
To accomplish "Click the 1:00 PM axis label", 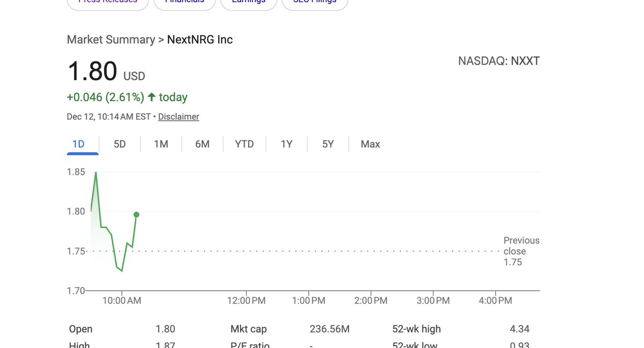I will click(x=309, y=301).
